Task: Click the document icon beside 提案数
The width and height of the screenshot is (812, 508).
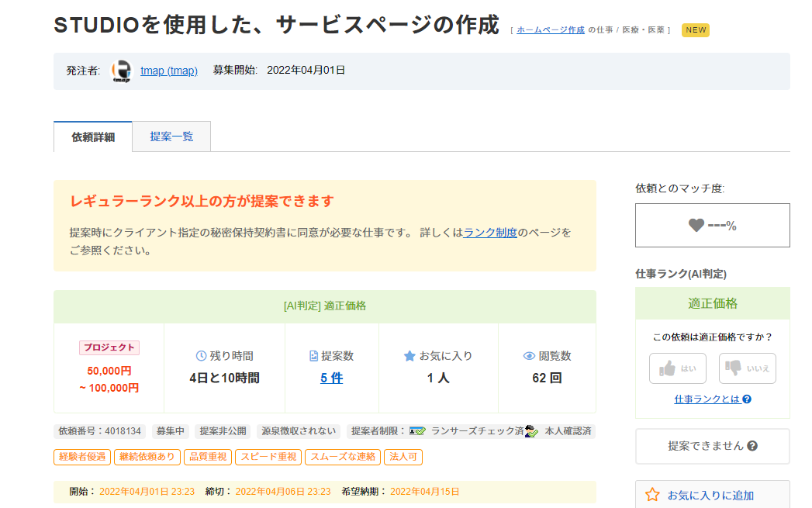Action: click(x=313, y=356)
